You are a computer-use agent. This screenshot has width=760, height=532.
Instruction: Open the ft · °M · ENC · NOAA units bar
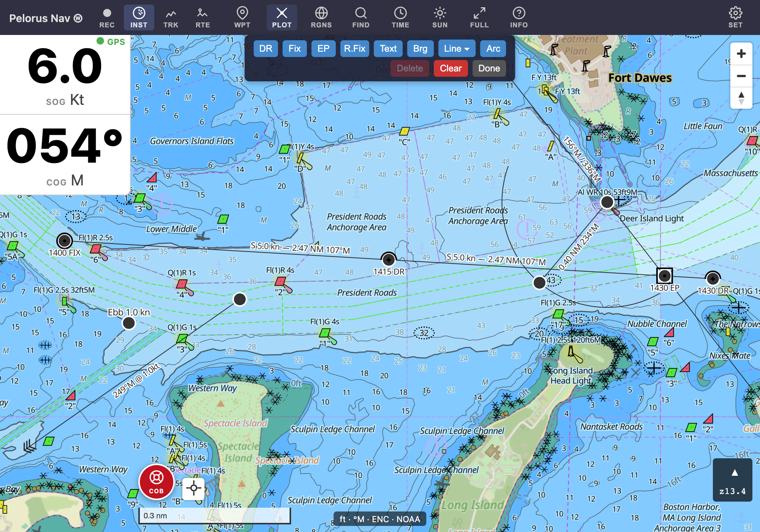pos(380,519)
